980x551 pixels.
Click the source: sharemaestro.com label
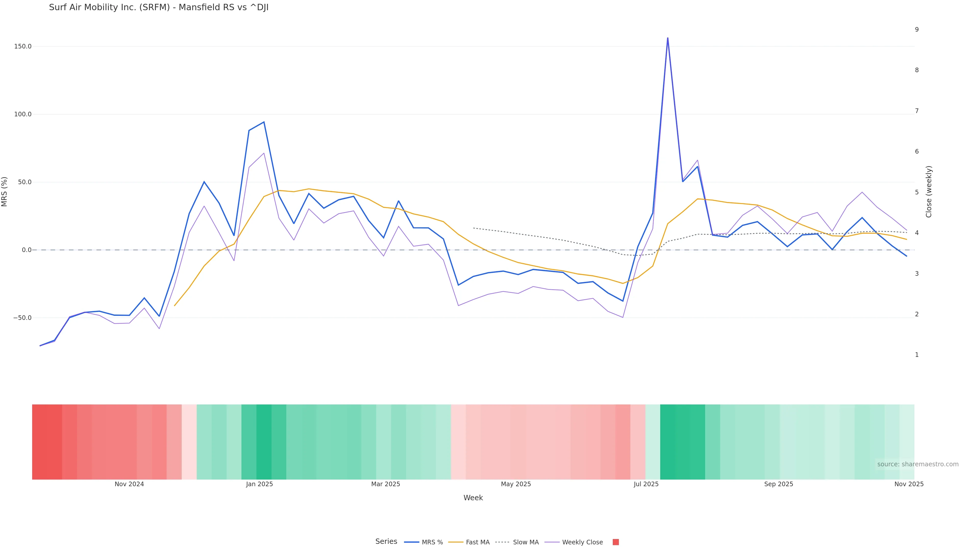pos(918,464)
